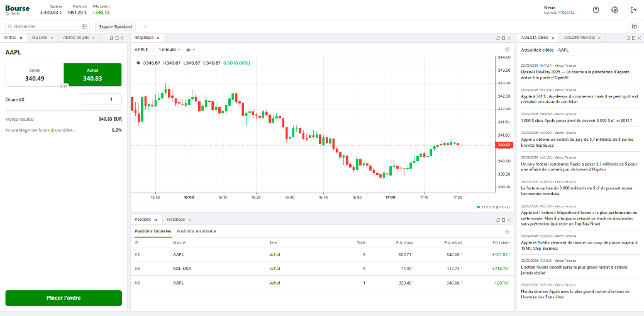Close the Positions tab
The height and width of the screenshot is (316, 644).
click(x=156, y=220)
